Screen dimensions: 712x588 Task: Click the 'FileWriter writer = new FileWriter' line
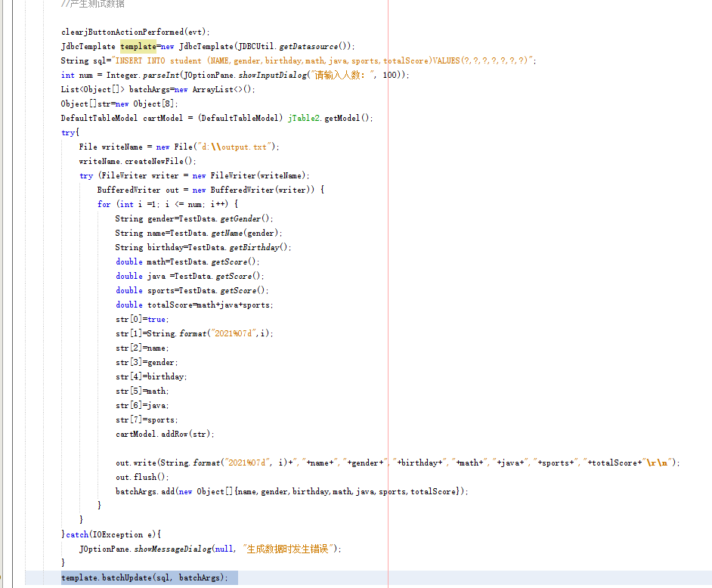point(194,175)
